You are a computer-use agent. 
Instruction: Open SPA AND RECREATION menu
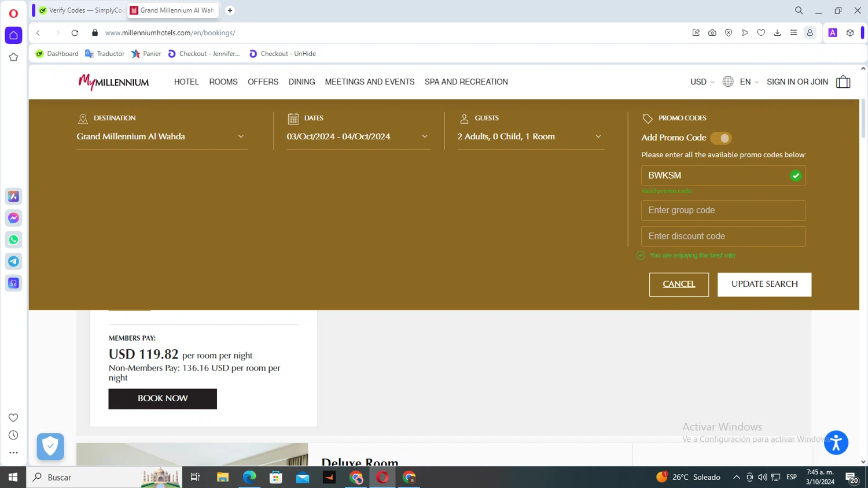click(x=466, y=82)
